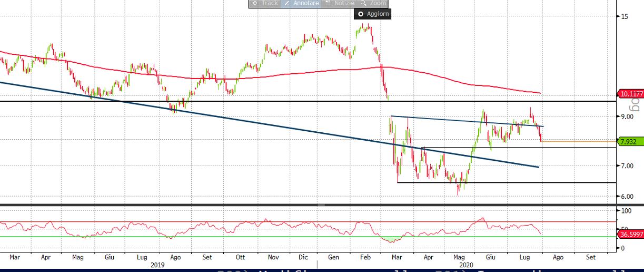This screenshot has width=644, height=272.
Task: Select the Annotare pencil tool
Action: pyautogui.click(x=302, y=3)
